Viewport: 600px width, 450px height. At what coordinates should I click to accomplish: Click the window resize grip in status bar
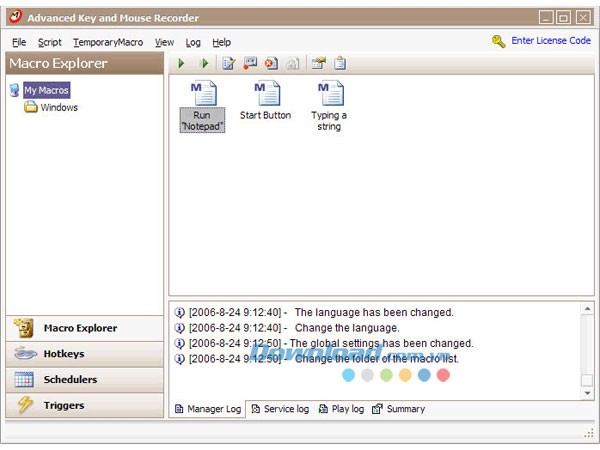[589, 433]
